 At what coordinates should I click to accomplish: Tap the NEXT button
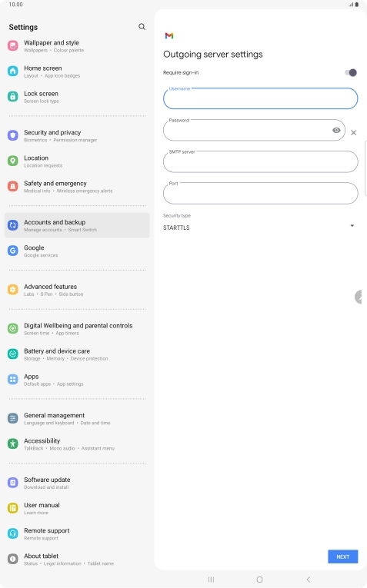click(342, 557)
